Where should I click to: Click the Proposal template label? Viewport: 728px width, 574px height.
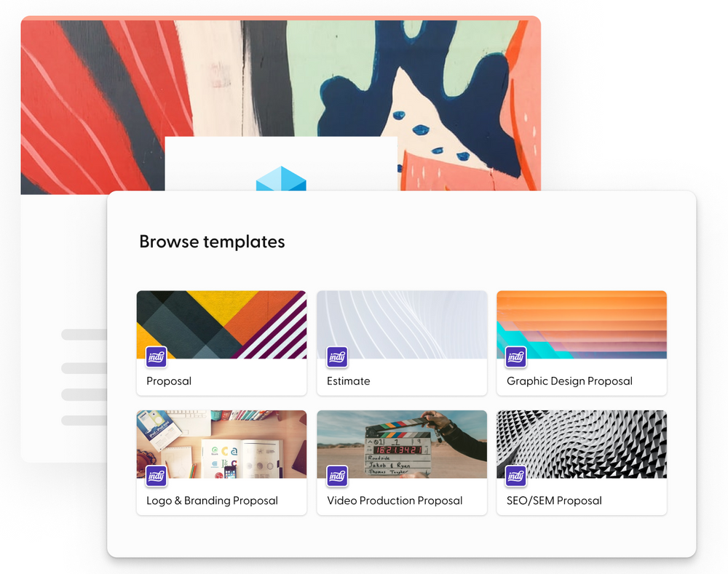pos(169,381)
